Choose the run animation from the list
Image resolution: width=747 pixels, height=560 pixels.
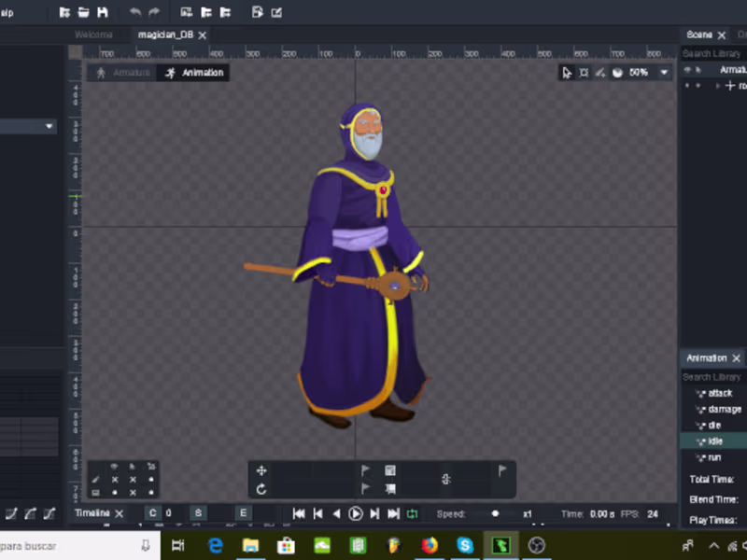coord(713,457)
